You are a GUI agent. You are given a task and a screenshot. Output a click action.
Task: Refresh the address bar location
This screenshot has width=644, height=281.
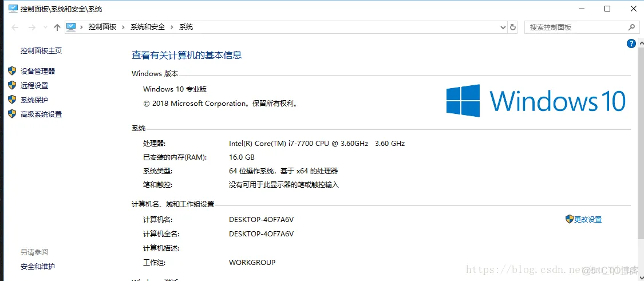512,27
